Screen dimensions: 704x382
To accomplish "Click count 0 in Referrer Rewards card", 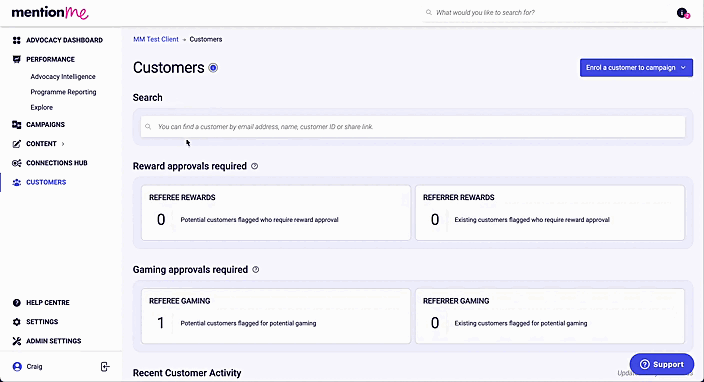I will coord(435,220).
